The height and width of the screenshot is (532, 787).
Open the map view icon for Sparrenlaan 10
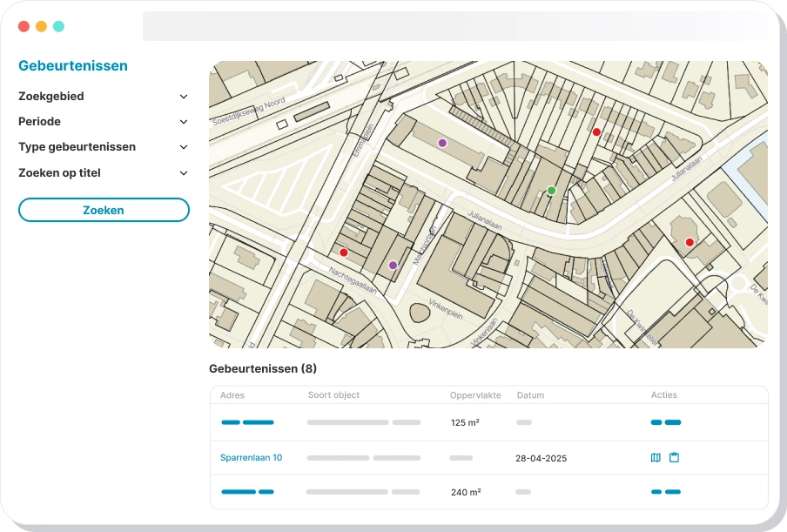click(655, 457)
